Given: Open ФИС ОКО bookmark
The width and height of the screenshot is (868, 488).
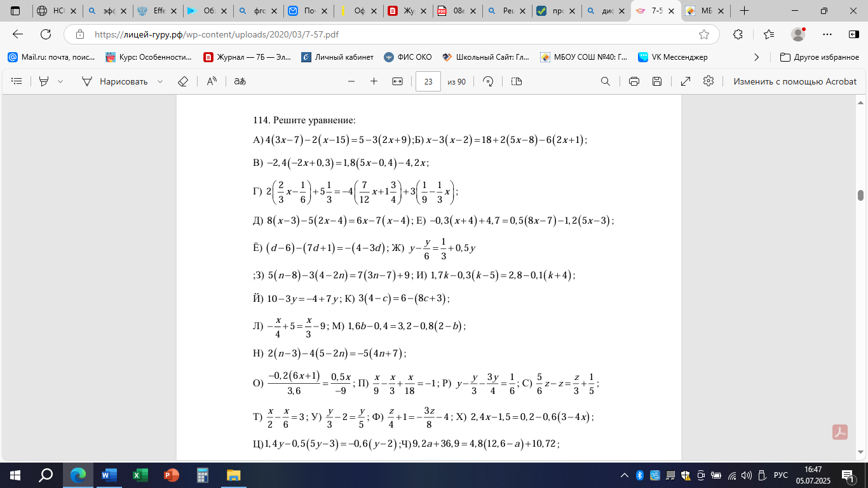Looking at the screenshot, I should (x=407, y=57).
